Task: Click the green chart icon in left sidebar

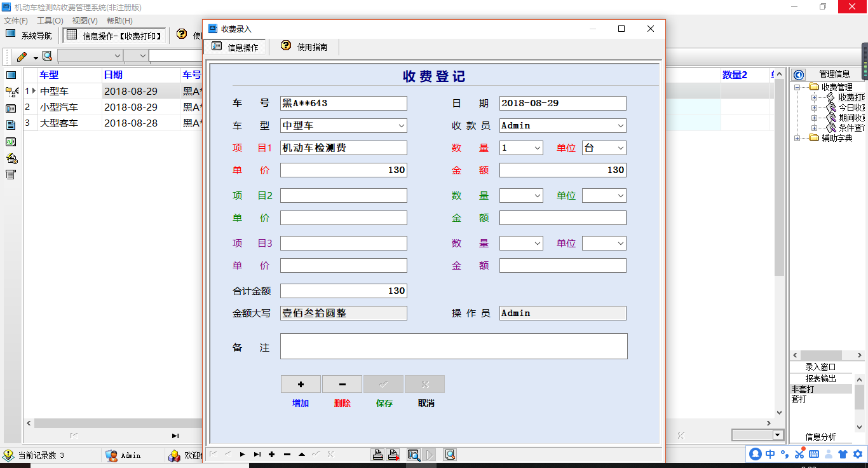Action: point(11,141)
